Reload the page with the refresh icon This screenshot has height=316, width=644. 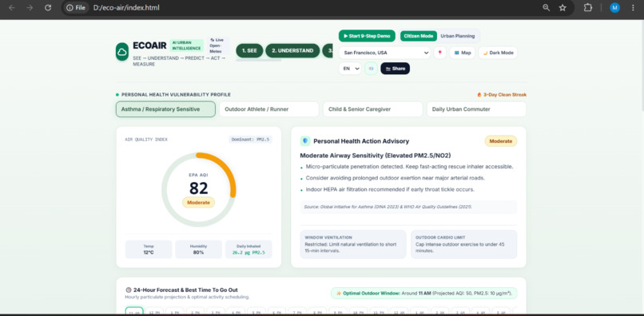tap(48, 8)
